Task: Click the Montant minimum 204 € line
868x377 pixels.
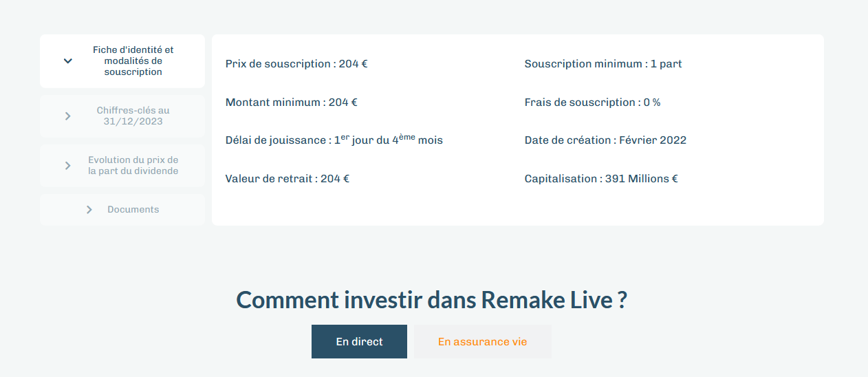Action: [292, 103]
